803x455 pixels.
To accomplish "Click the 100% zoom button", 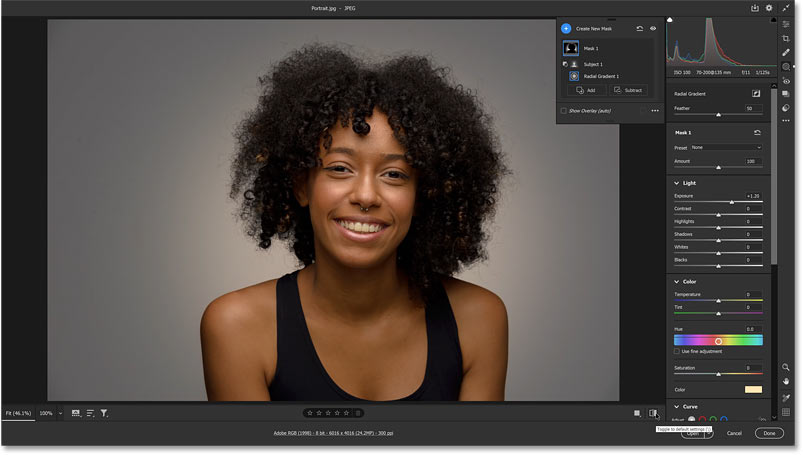I will 46,413.
